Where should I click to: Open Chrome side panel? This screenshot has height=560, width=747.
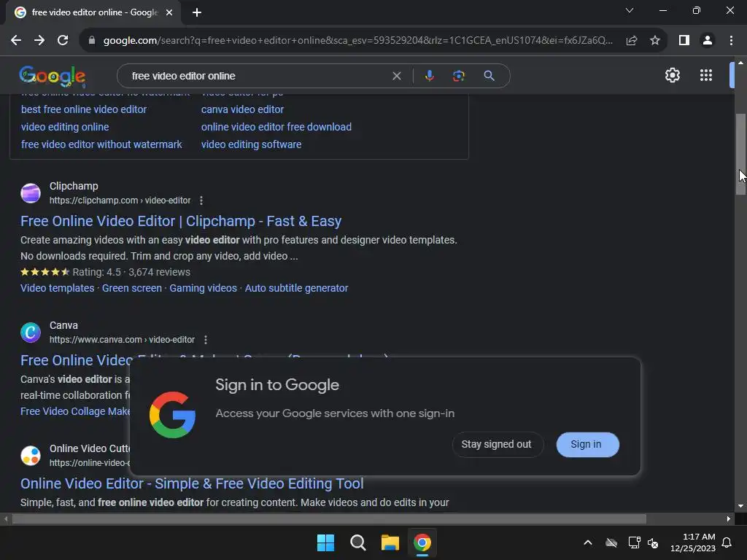[684, 41]
